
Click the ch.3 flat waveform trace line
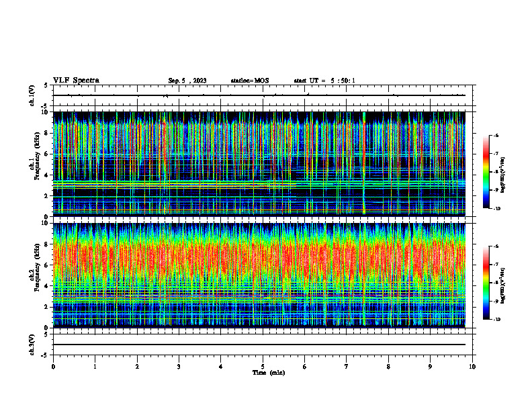(x=259, y=345)
